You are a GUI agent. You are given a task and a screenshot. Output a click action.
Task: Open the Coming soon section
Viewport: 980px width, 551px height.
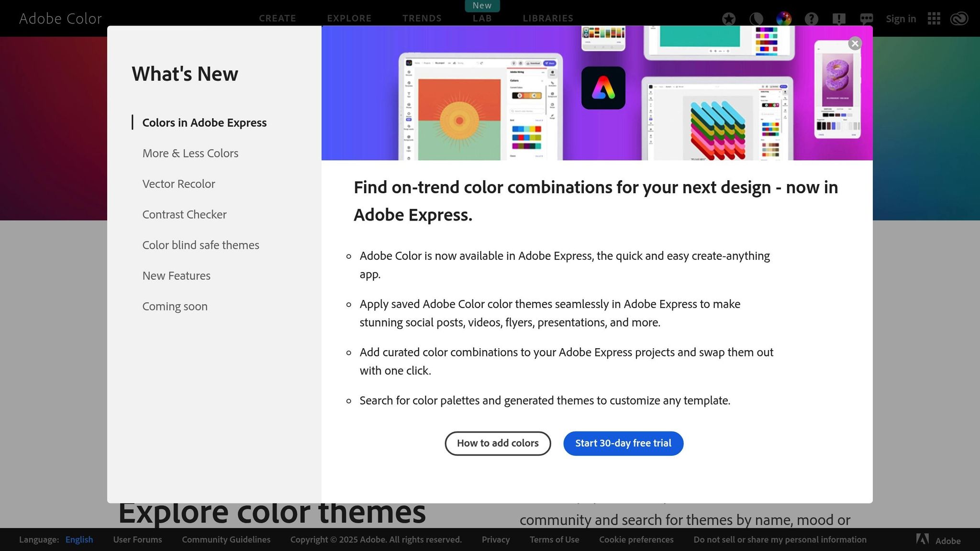pos(175,306)
